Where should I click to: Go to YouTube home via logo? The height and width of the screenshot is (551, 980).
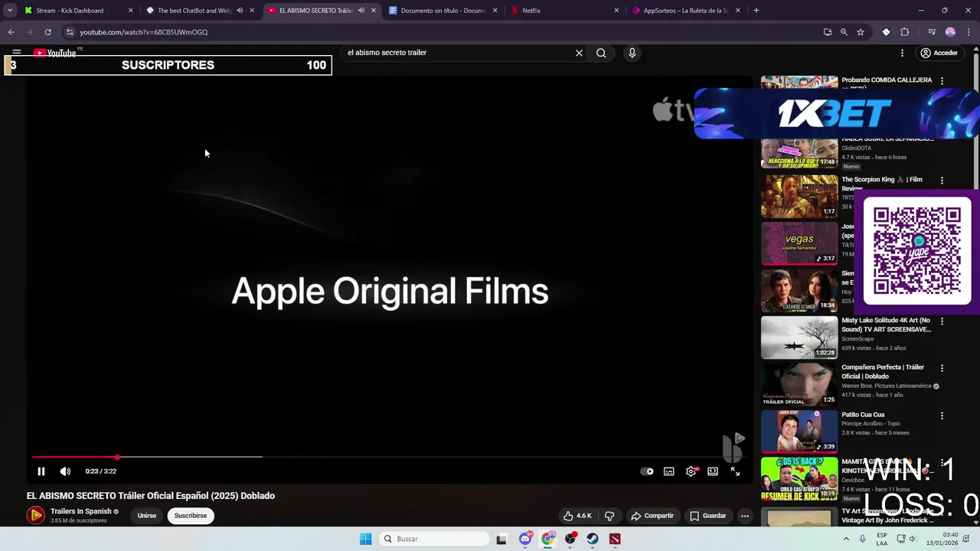[x=54, y=53]
